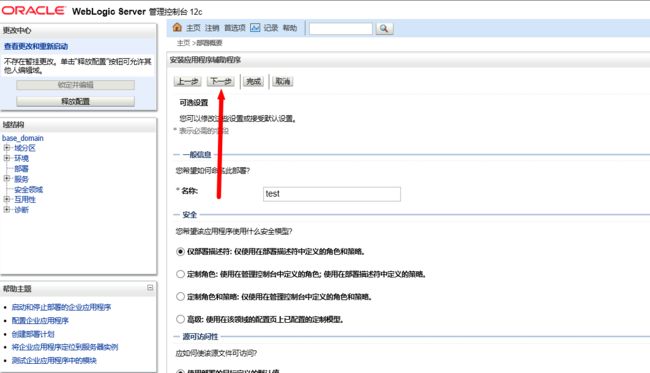The image size is (650, 373).
Task: Expand the 诊断 tree node
Action: pyautogui.click(x=7, y=210)
